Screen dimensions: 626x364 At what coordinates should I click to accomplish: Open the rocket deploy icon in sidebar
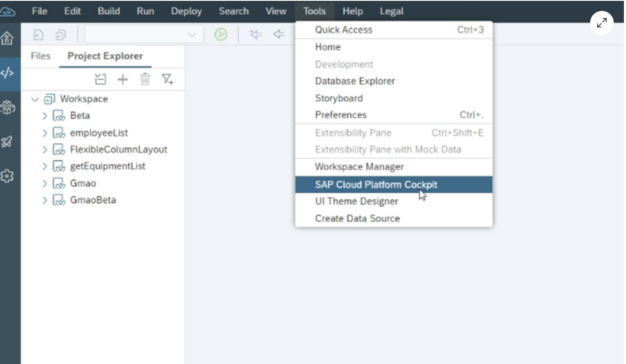(x=7, y=142)
